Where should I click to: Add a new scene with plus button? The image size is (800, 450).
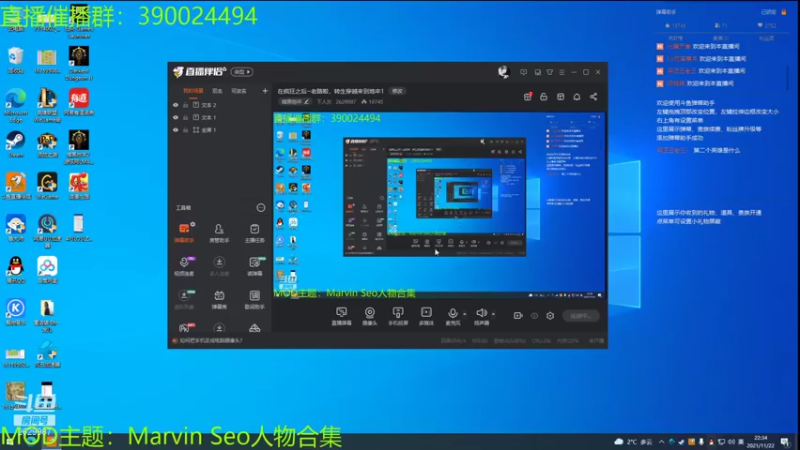265,91
